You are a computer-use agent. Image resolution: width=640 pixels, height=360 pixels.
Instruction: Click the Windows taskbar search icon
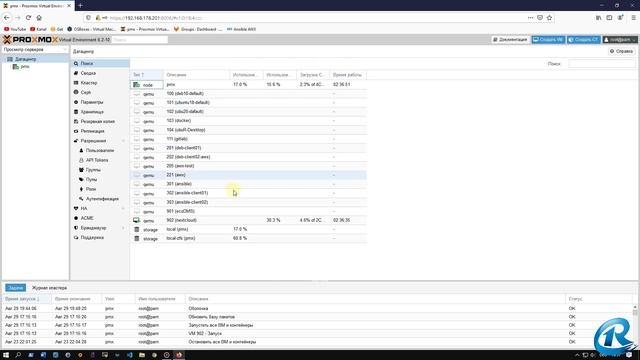click(18, 355)
